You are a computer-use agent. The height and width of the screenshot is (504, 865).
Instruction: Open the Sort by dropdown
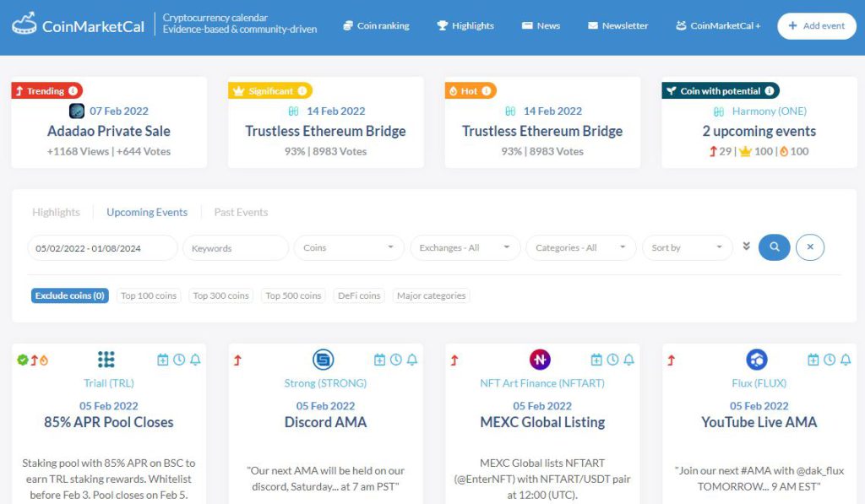688,248
